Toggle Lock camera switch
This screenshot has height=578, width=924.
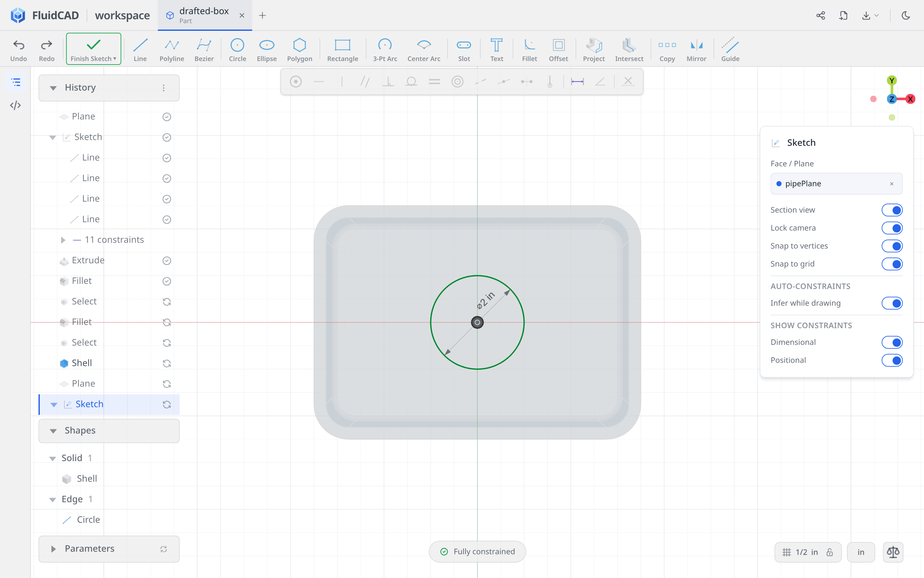892,228
